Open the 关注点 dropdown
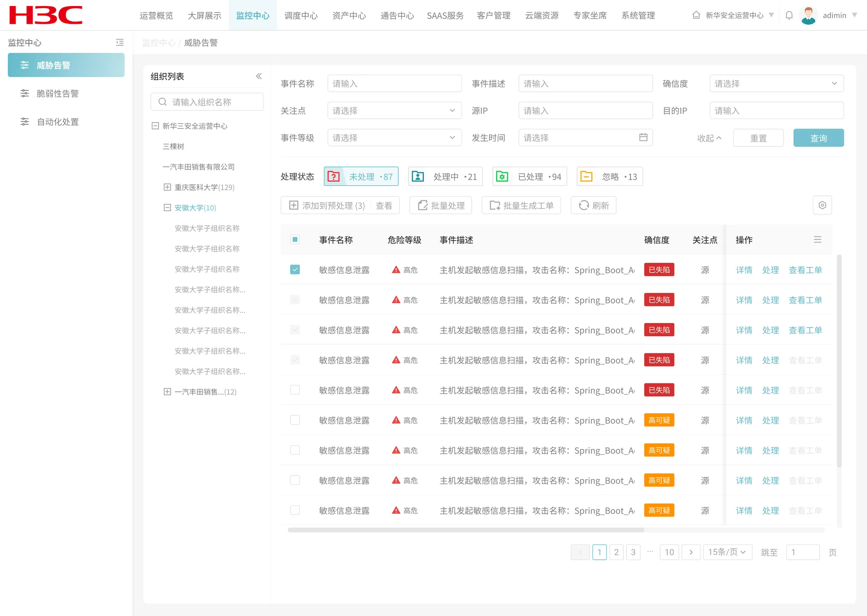Viewport: 867px width, 616px height. 394,110
